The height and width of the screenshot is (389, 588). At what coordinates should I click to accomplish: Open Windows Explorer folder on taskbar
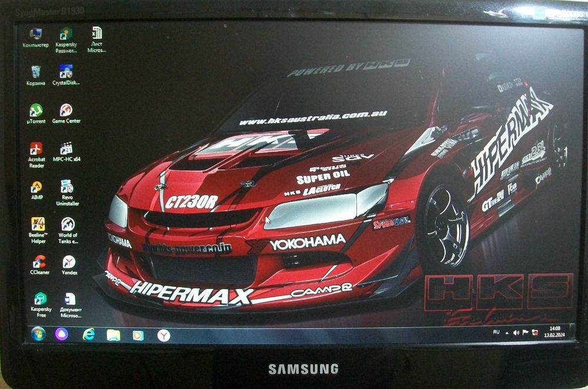[x=113, y=335]
